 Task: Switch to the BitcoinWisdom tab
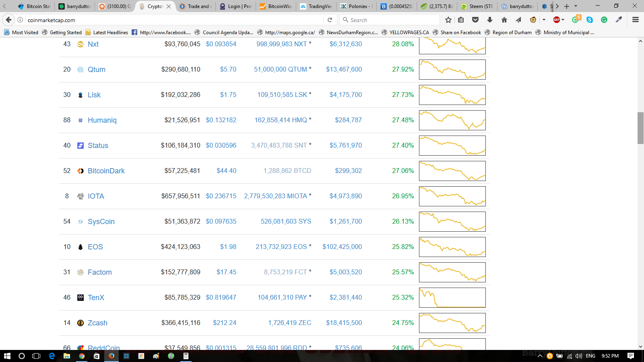point(276,6)
